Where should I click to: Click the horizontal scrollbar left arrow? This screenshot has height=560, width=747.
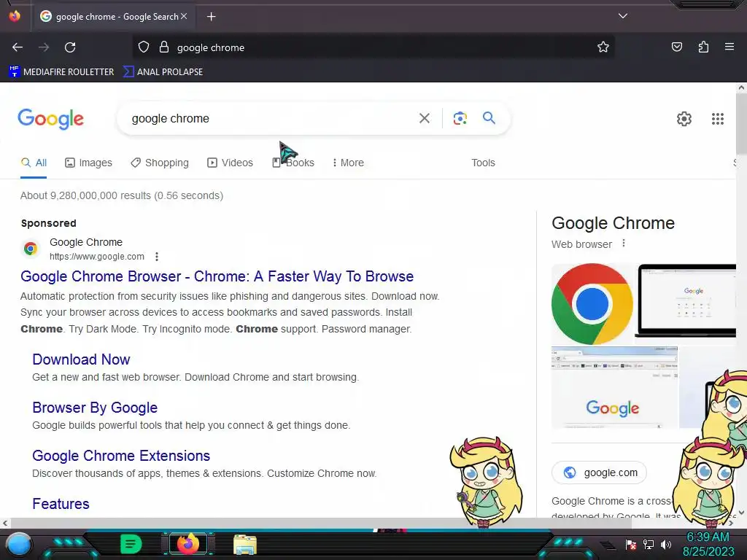5,524
